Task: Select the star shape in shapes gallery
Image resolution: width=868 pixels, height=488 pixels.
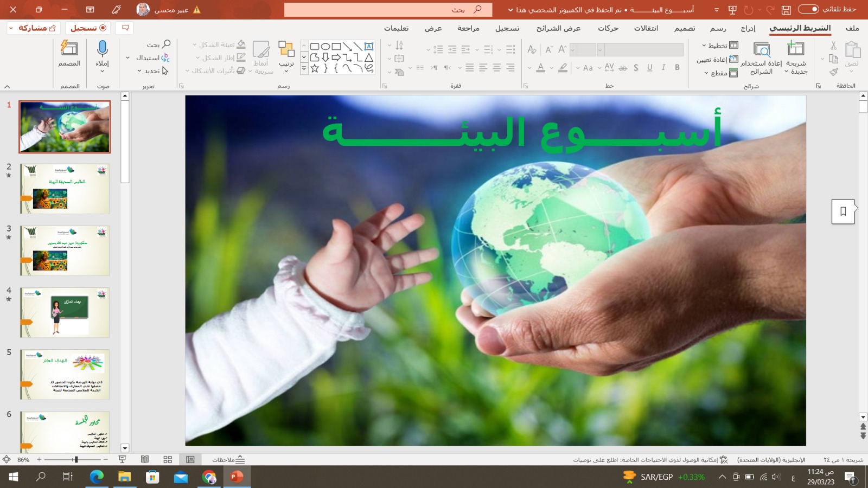Action: pos(315,68)
